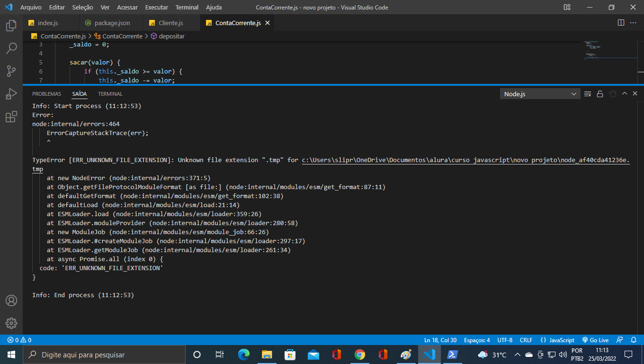Open output log file icon
644x364 pixels.
coord(612,94)
